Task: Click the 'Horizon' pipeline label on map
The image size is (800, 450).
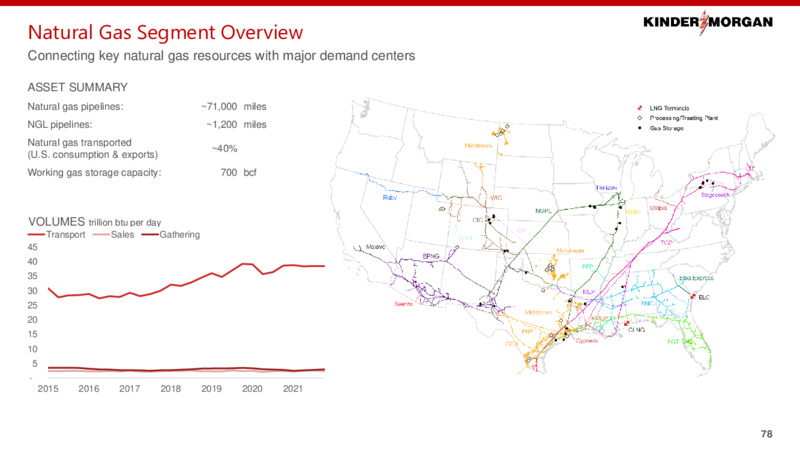Action: tap(606, 188)
